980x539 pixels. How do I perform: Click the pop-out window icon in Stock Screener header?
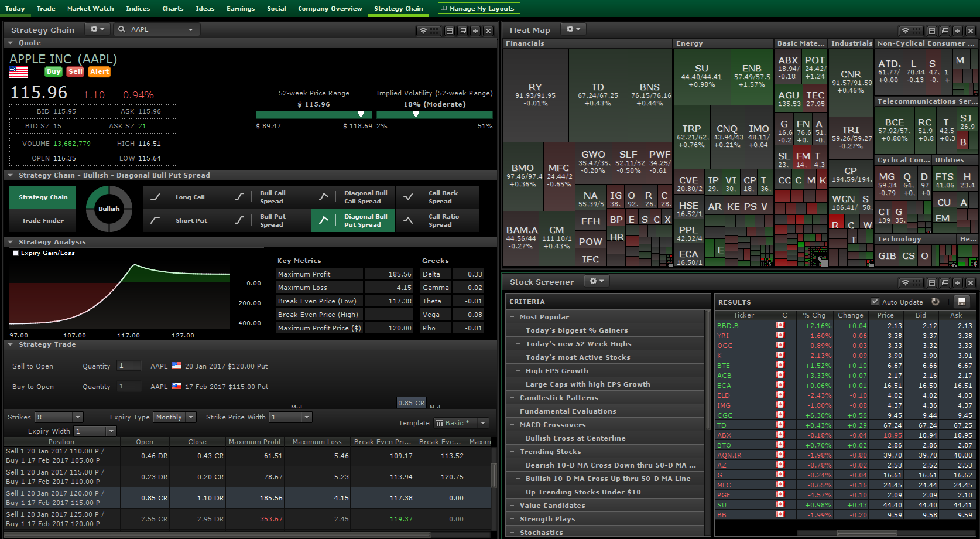tap(945, 282)
